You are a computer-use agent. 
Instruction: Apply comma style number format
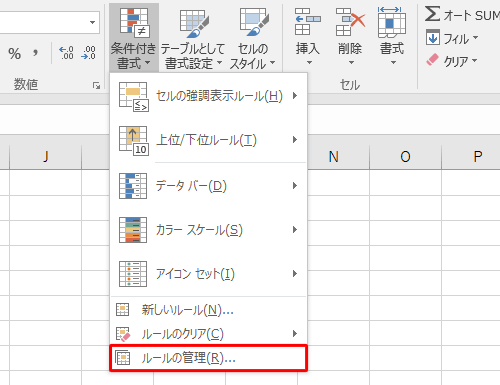tap(35, 53)
